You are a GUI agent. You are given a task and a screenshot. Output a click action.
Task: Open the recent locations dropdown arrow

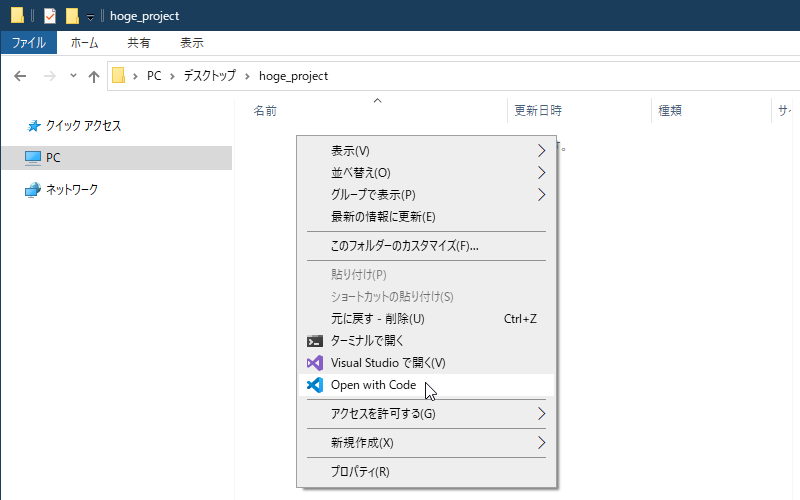pos(73,76)
